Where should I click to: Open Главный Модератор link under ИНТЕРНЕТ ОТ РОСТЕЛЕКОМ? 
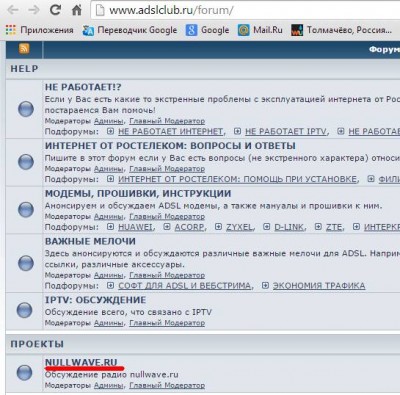click(167, 169)
